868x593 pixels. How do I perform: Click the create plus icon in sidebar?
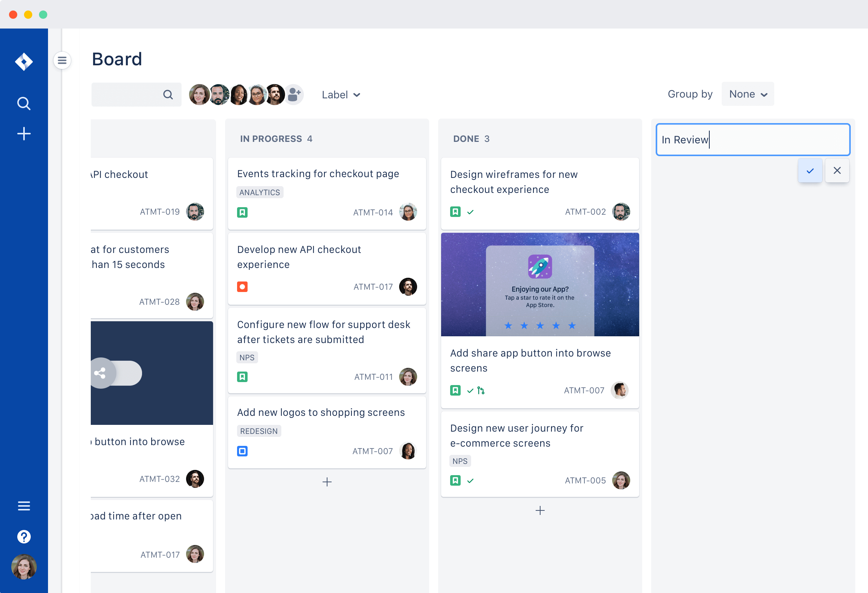point(24,134)
